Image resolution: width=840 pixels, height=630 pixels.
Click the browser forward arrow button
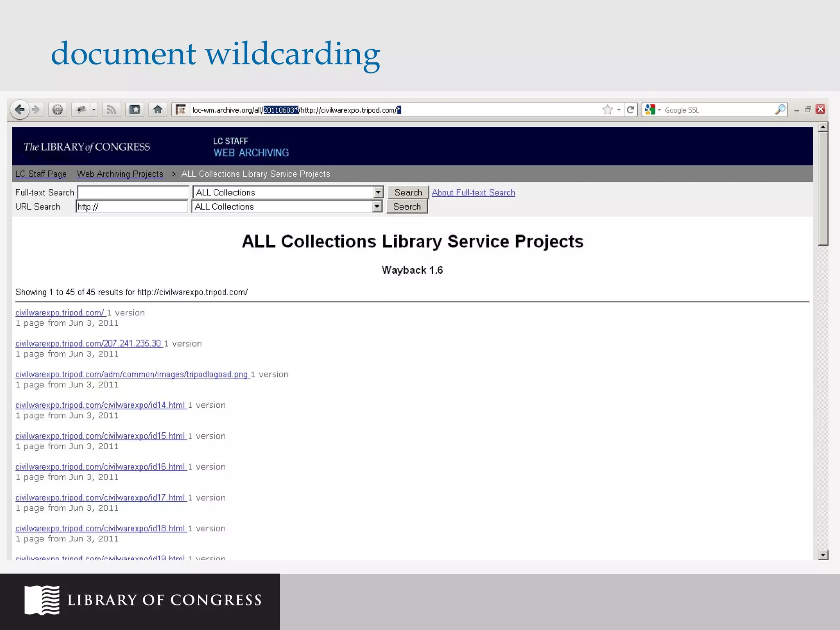pyautogui.click(x=36, y=110)
